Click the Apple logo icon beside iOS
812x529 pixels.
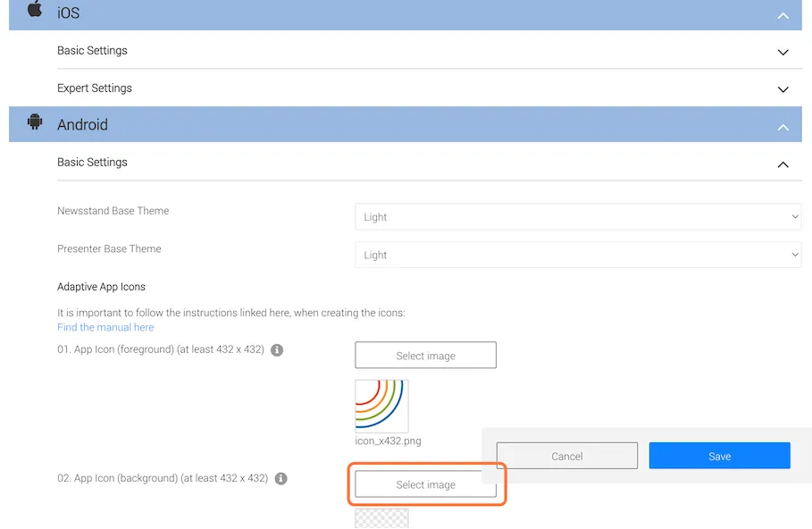coord(35,9)
